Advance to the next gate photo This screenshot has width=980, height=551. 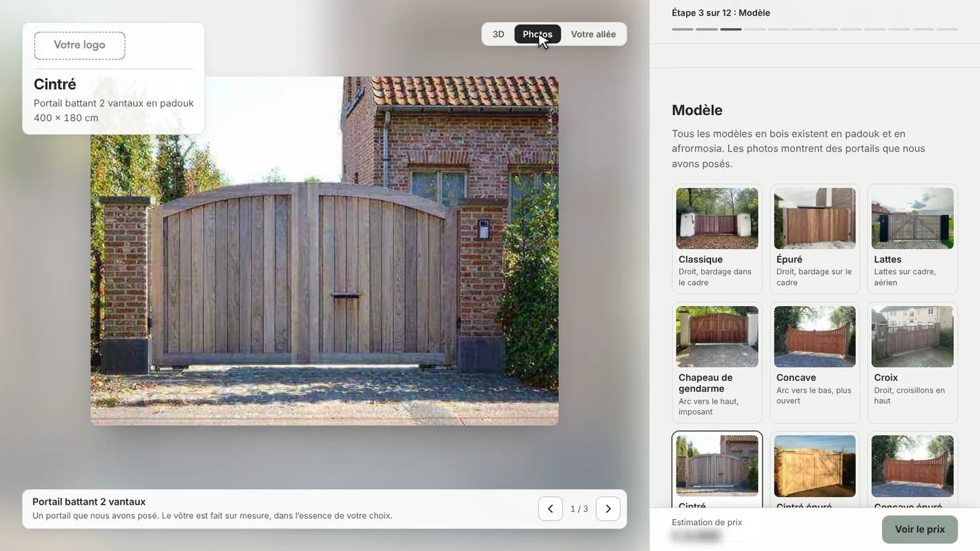point(608,509)
